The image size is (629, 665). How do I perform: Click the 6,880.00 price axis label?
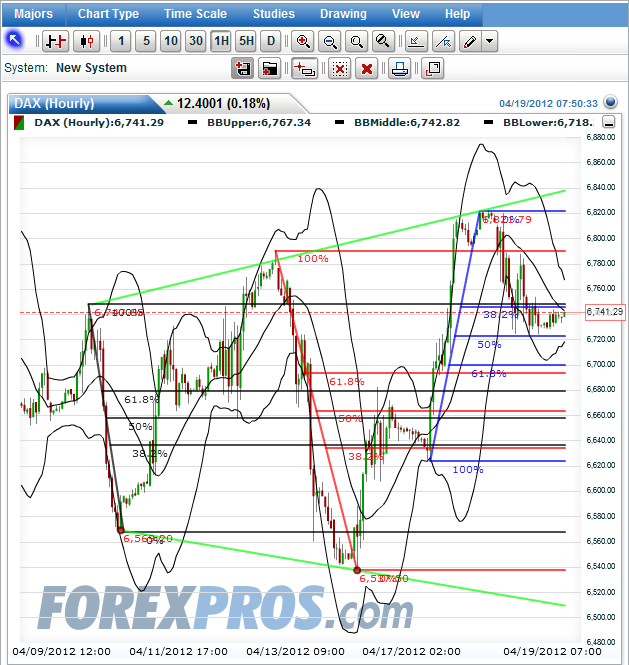tap(601, 137)
